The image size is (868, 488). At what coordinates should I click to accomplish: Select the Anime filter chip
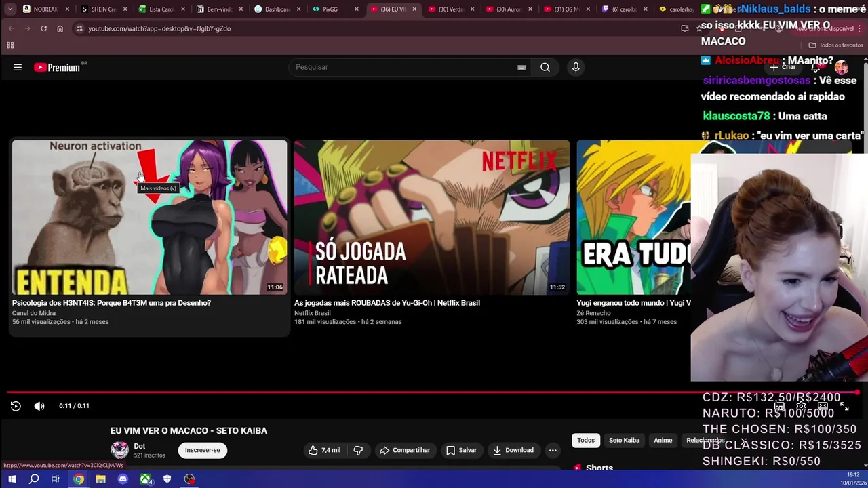click(x=663, y=441)
